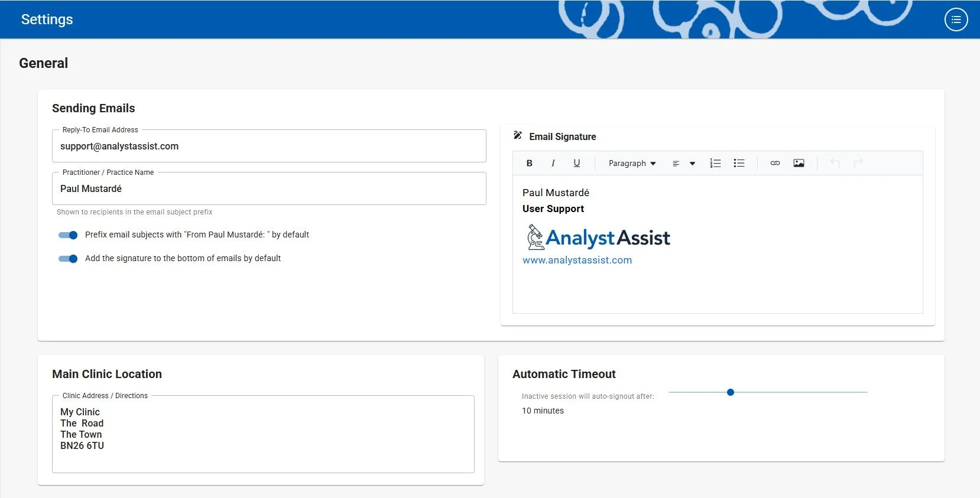Insert a hyperlink in the signature
The height and width of the screenshot is (498, 980).
775,163
